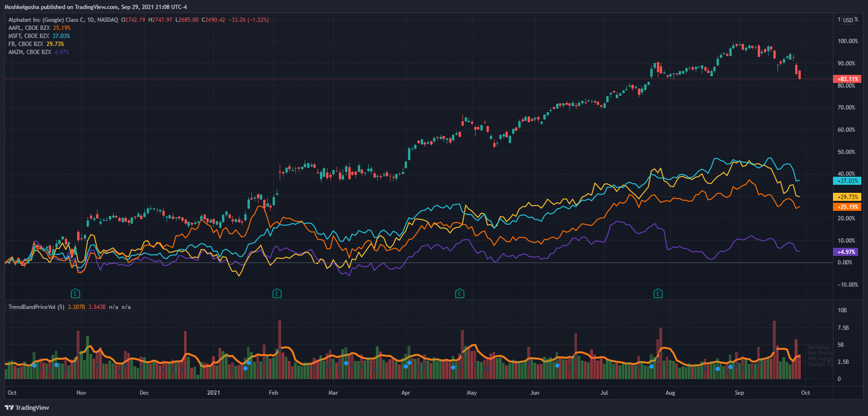Click the earnings E marker in late July

point(658,294)
